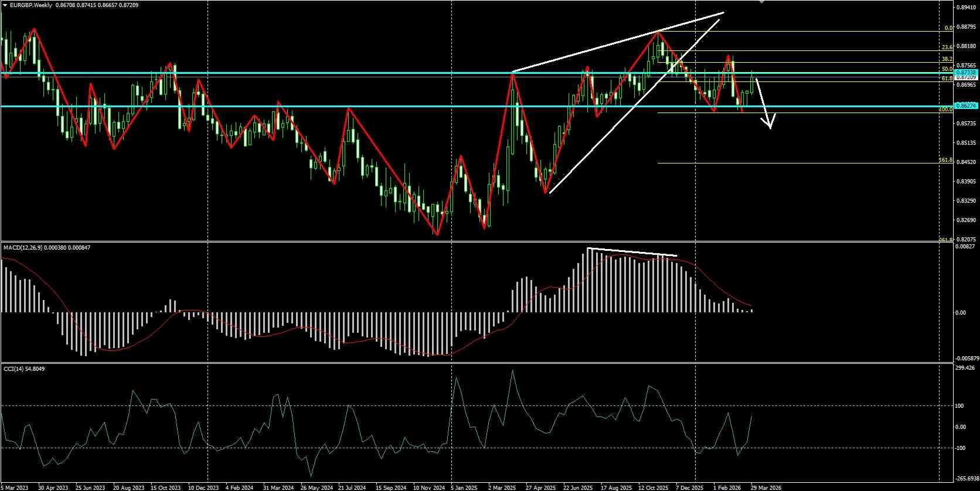980x491 pixels.
Task: Click the 7 Dec 2025 date label
Action: point(689,487)
